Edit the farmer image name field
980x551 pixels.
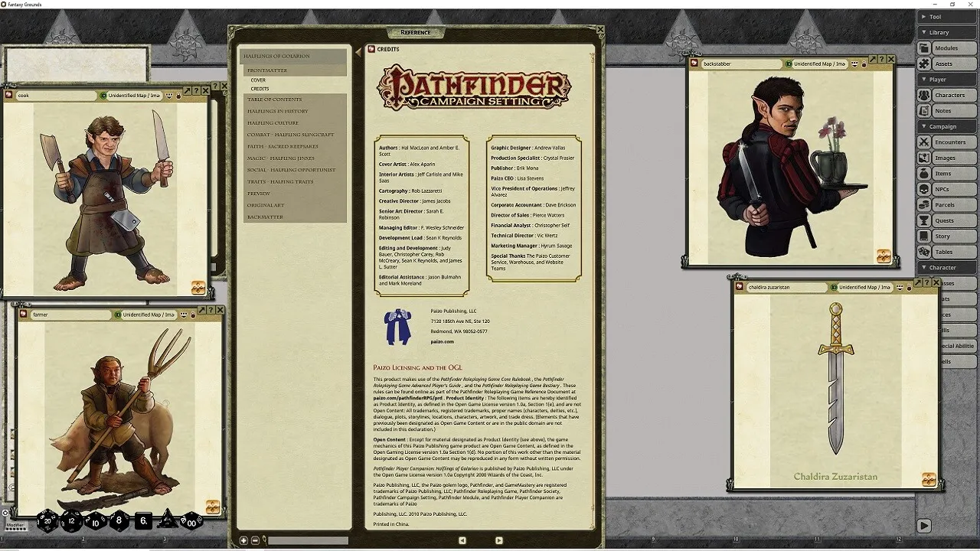(x=70, y=315)
